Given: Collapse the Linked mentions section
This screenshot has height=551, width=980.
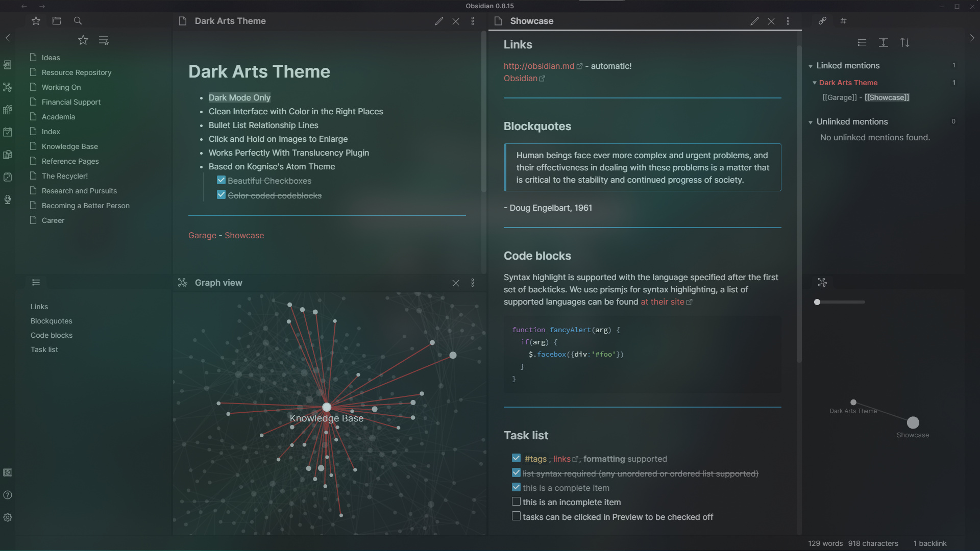Looking at the screenshot, I should click(812, 66).
